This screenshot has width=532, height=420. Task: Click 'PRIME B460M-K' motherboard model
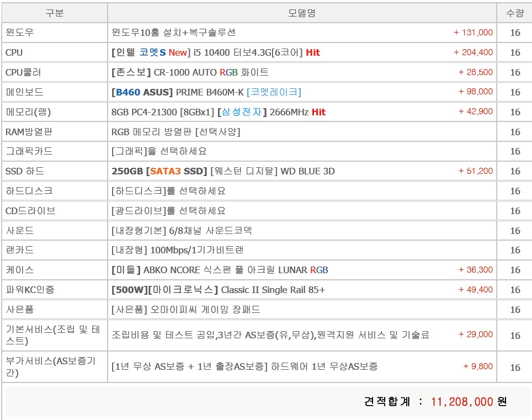point(210,92)
